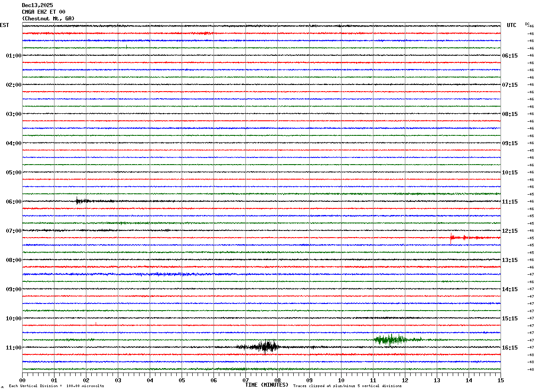This screenshot has width=536, height=392.
Task: Click minute 04 on the time axis
Action: point(150,380)
